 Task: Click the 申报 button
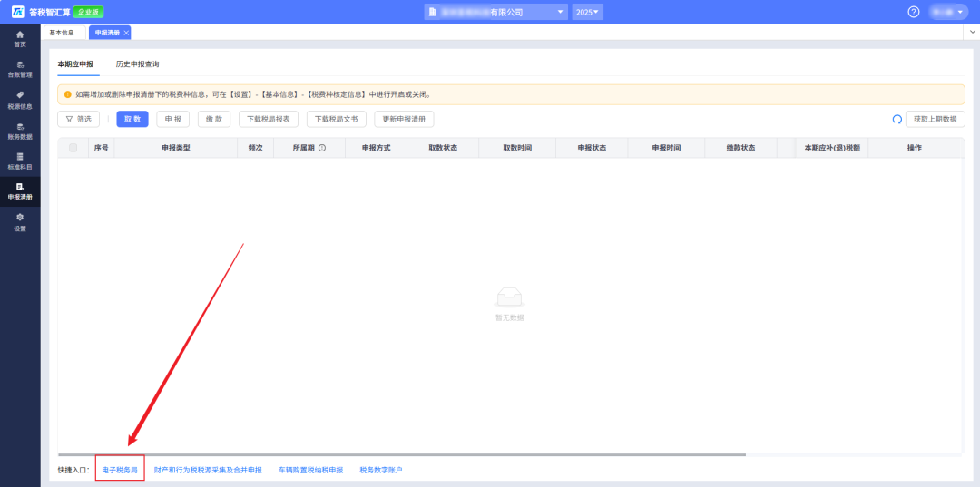click(x=173, y=119)
